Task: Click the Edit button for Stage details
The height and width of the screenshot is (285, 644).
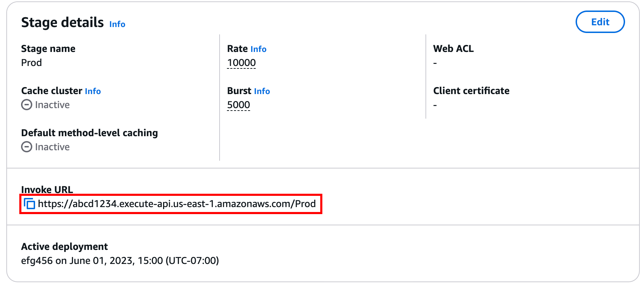Action: pos(600,22)
